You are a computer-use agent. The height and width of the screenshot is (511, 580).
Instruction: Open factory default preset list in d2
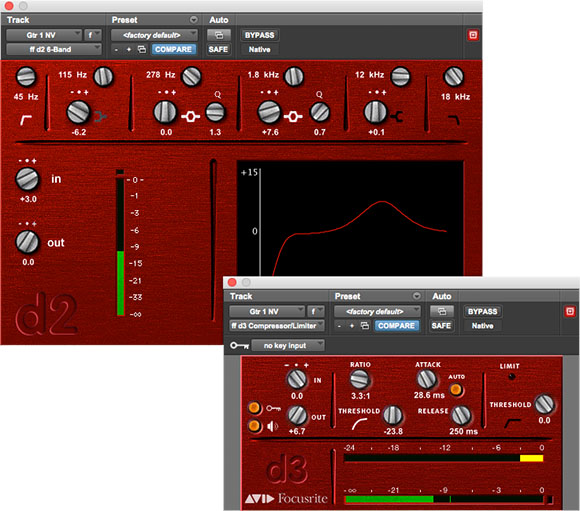click(154, 35)
